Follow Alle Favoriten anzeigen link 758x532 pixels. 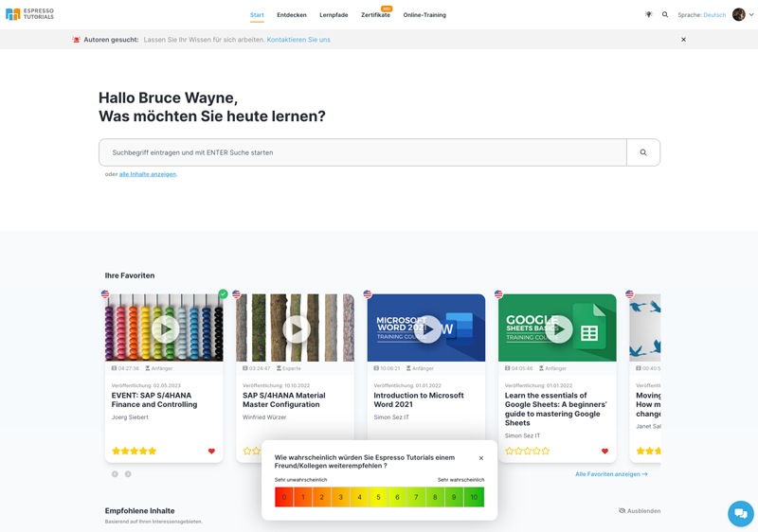pyautogui.click(x=611, y=474)
